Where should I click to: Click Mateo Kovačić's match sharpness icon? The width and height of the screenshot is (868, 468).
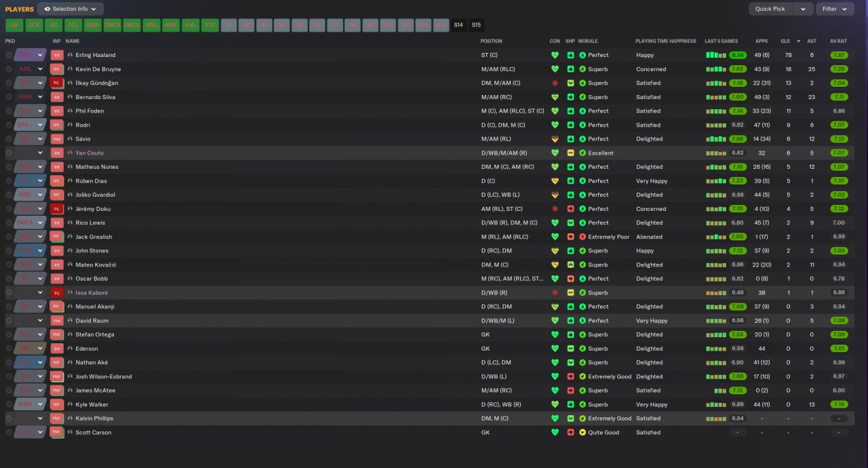[570, 265]
